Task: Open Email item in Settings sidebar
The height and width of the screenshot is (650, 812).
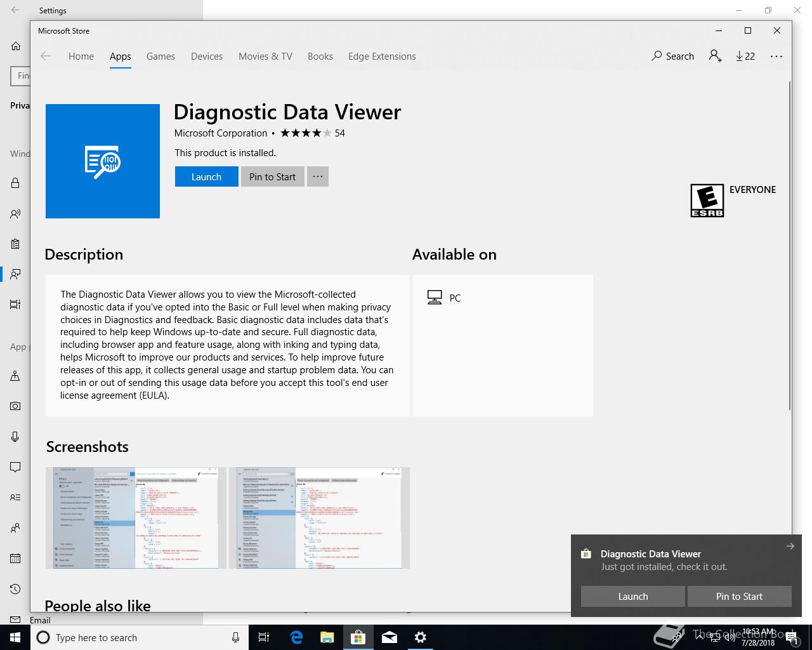Action: [x=29, y=620]
